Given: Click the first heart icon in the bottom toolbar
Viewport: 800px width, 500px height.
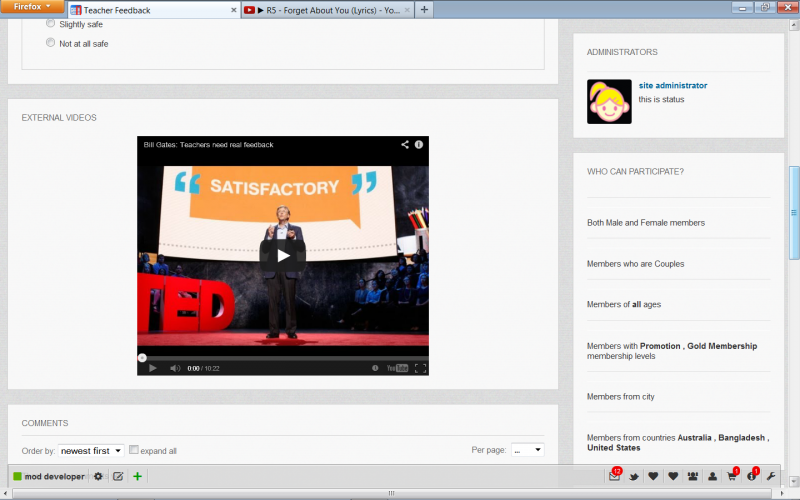Looking at the screenshot, I should [653, 476].
